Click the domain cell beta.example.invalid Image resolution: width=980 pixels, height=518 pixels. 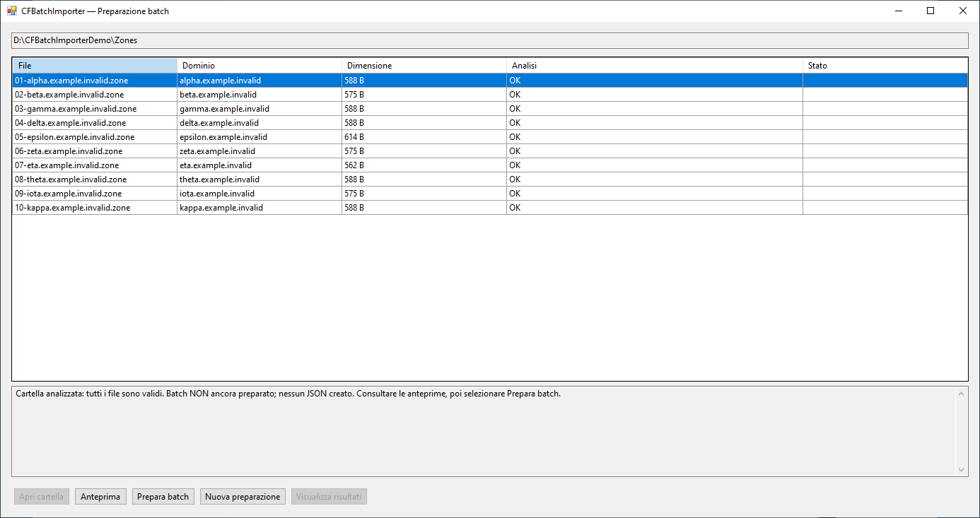(259, 95)
